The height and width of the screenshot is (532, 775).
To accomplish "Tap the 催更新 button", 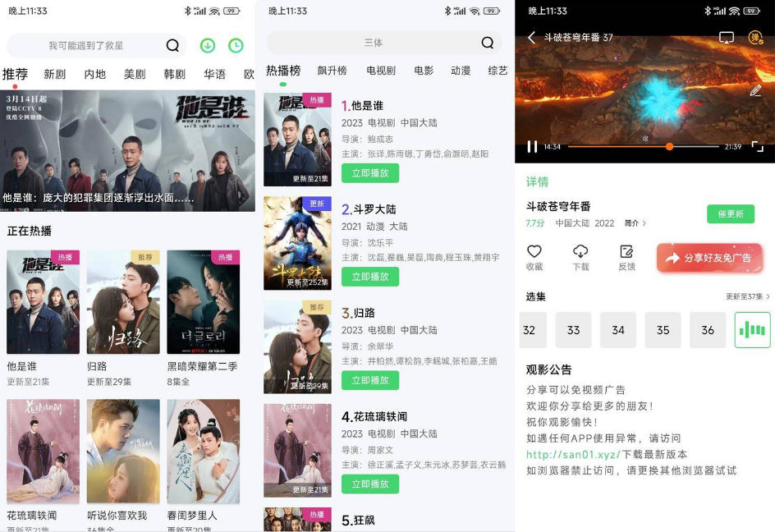I will tap(731, 213).
